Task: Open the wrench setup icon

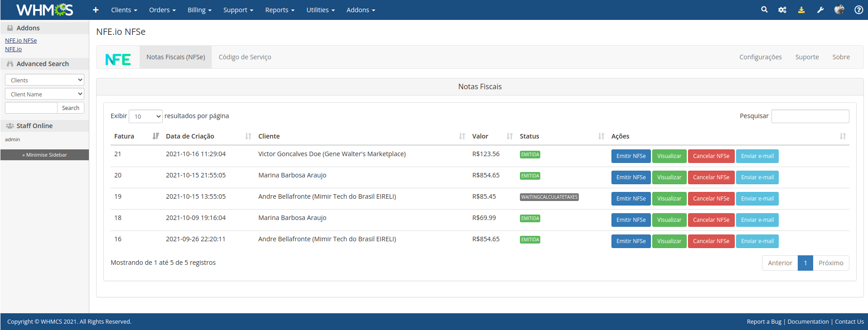Action: [x=820, y=10]
